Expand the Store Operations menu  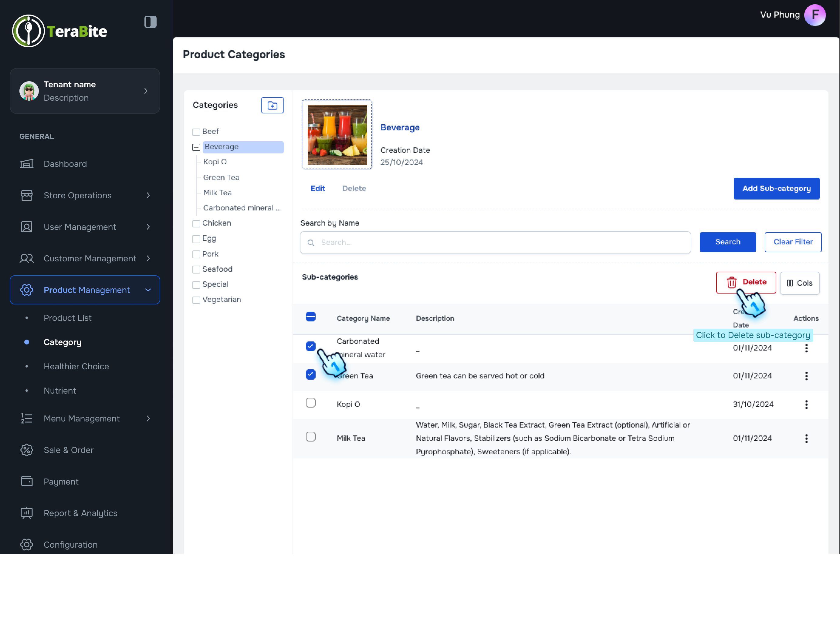coord(148,196)
